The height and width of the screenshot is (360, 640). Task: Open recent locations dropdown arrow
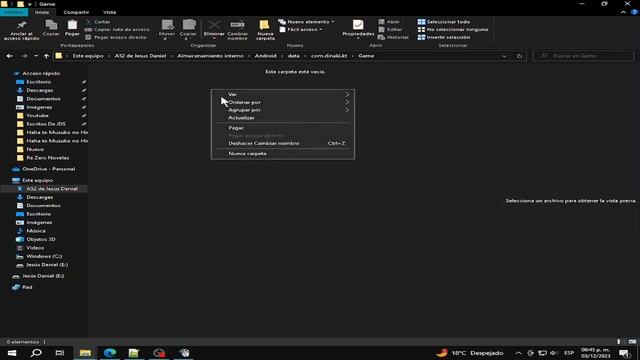[36, 56]
